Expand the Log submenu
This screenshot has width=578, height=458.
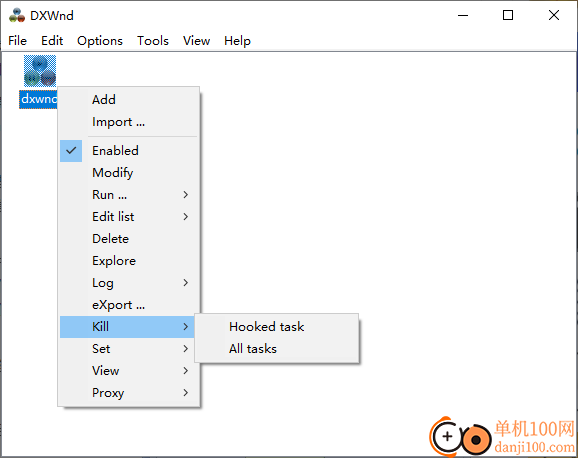[129, 283]
